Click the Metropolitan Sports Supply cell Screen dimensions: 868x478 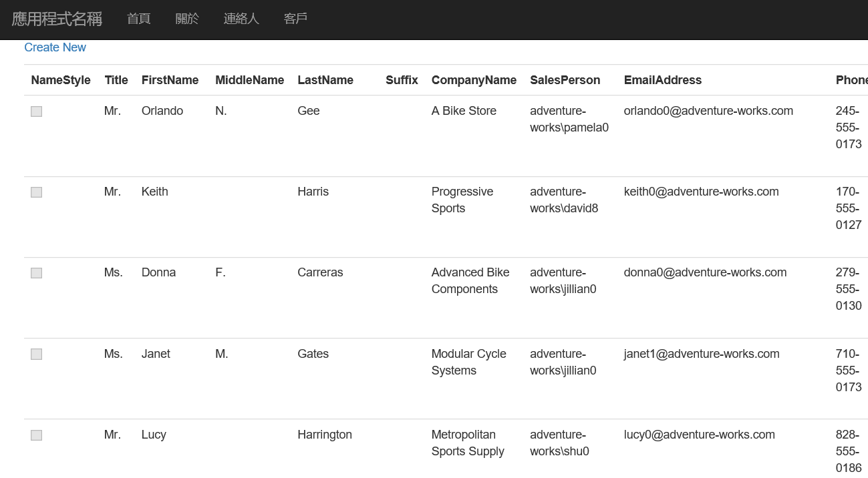467,443
